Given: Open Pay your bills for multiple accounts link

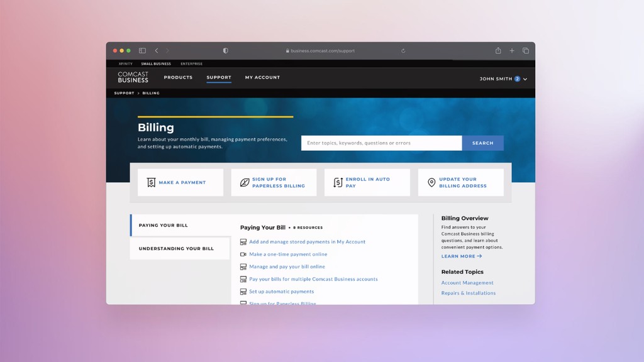Looking at the screenshot, I should [313, 279].
